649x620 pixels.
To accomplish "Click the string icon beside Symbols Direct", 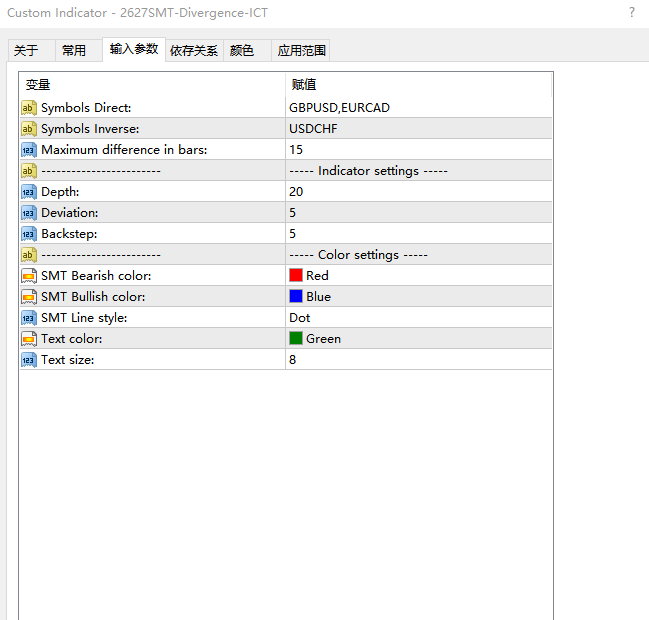I will pos(28,108).
